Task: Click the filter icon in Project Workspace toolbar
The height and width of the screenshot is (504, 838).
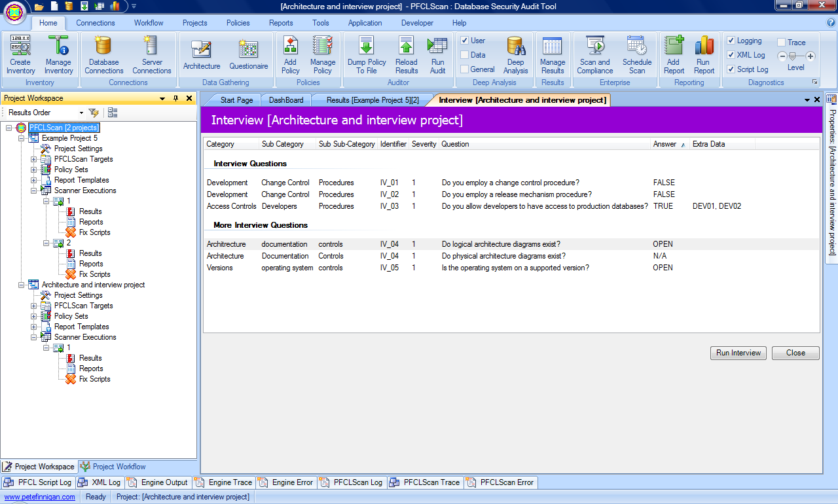Action: click(x=94, y=113)
